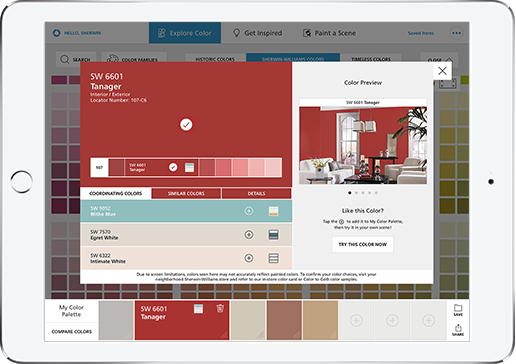Viewport: 516px width, 364px height.
Task: Open the Details tab
Action: click(x=256, y=193)
